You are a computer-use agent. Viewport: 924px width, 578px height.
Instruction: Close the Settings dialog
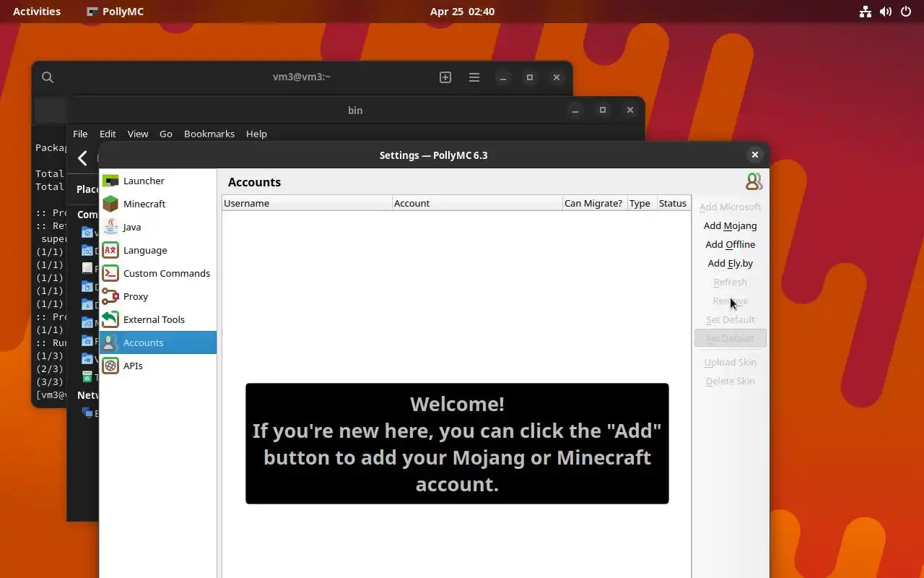[x=754, y=155]
